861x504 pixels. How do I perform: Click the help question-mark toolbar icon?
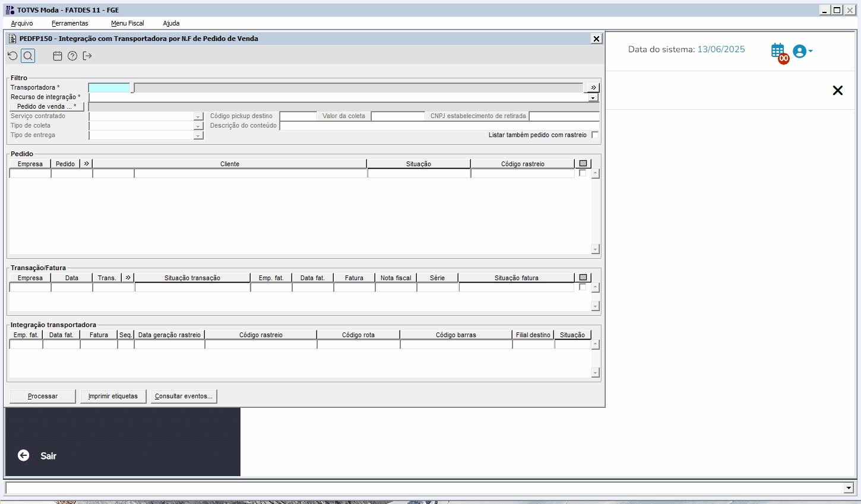coord(72,56)
